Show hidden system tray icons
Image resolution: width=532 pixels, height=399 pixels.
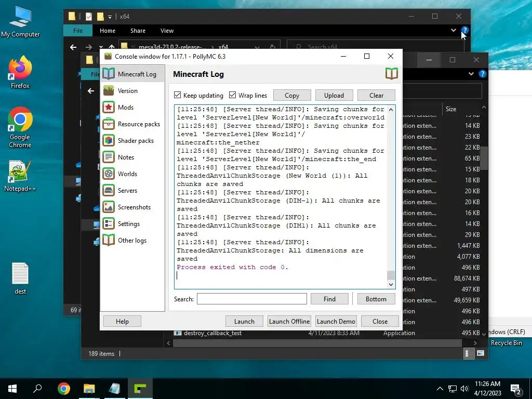(440, 389)
